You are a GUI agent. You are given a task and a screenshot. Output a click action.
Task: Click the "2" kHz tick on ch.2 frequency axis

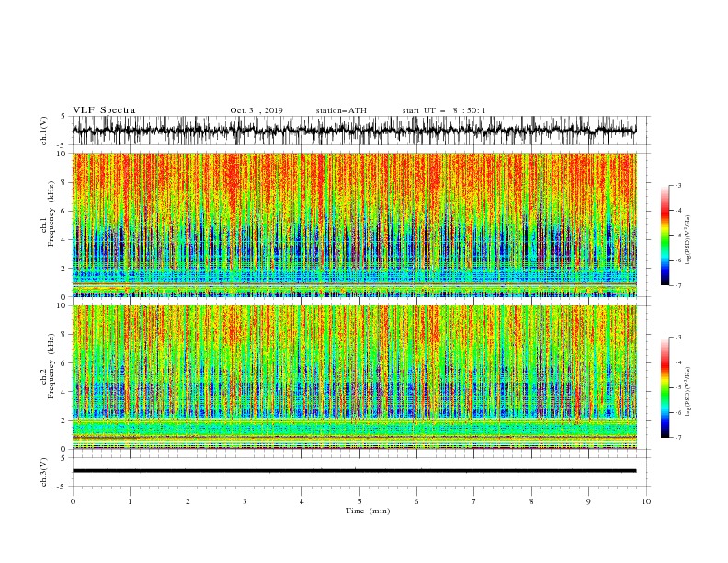pos(64,420)
